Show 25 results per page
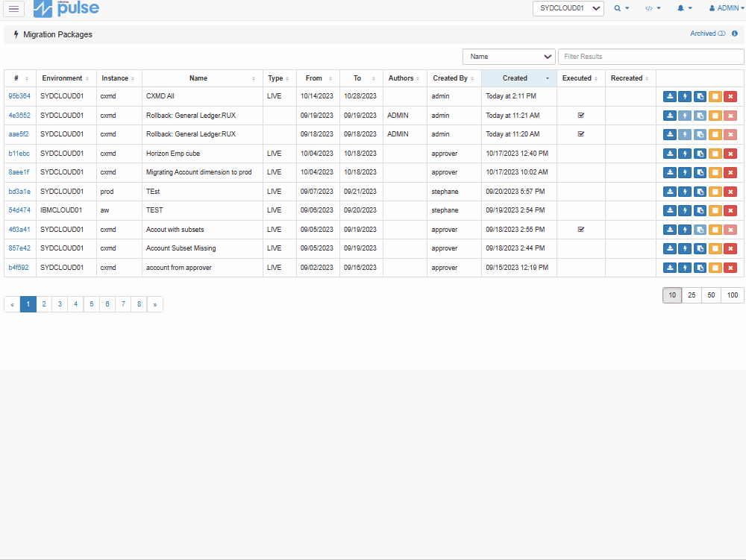 pos(692,295)
